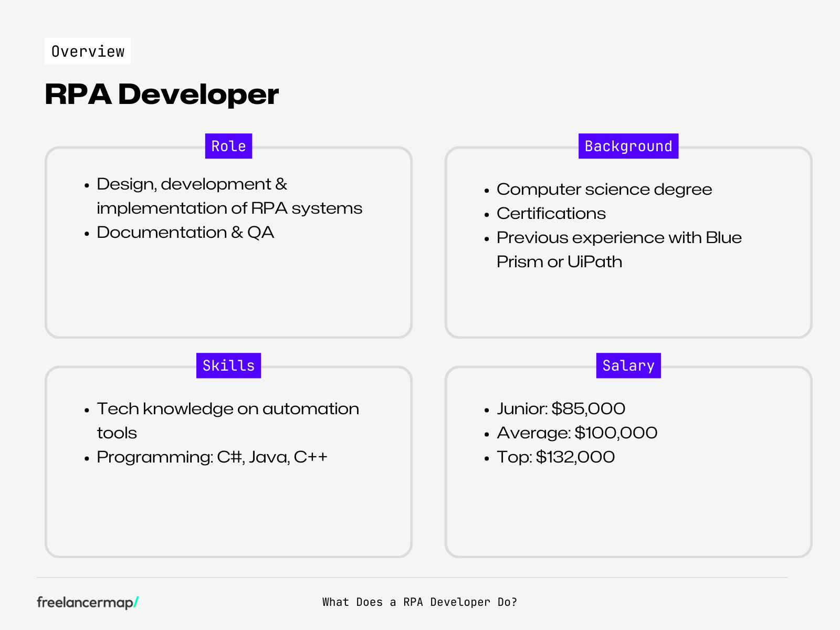The width and height of the screenshot is (840, 630).
Task: Toggle the Junior: $85,000 entry
Action: tap(561, 408)
